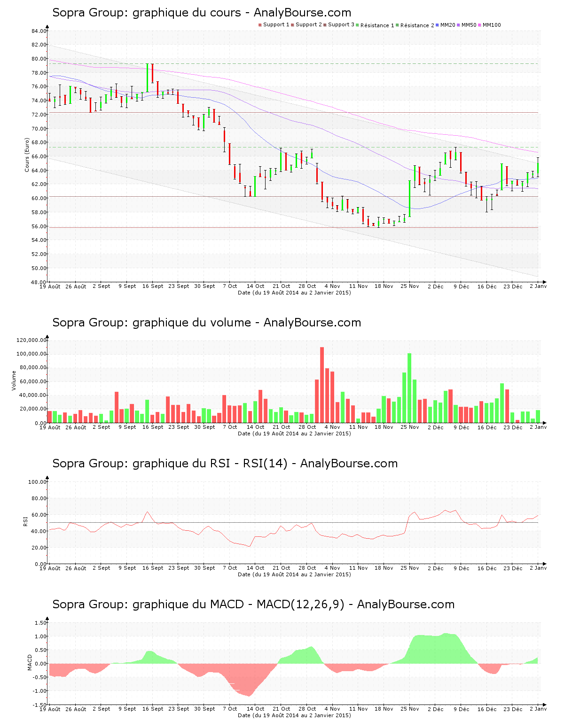This screenshot has width=564, height=728.
Task: Select the 'Résistance 1' legend entry
Action: coord(375,25)
